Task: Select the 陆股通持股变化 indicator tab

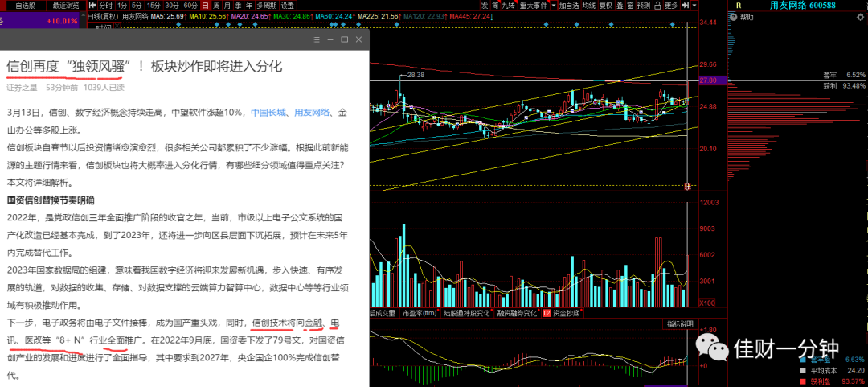Action: [468, 313]
